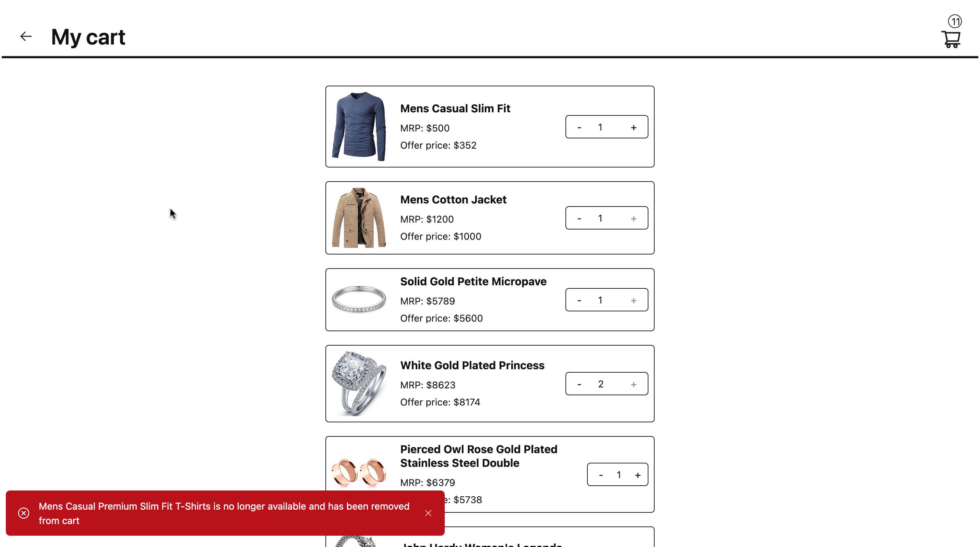
Task: Decrease quantity of Mens Cotton Jacket
Action: point(579,218)
